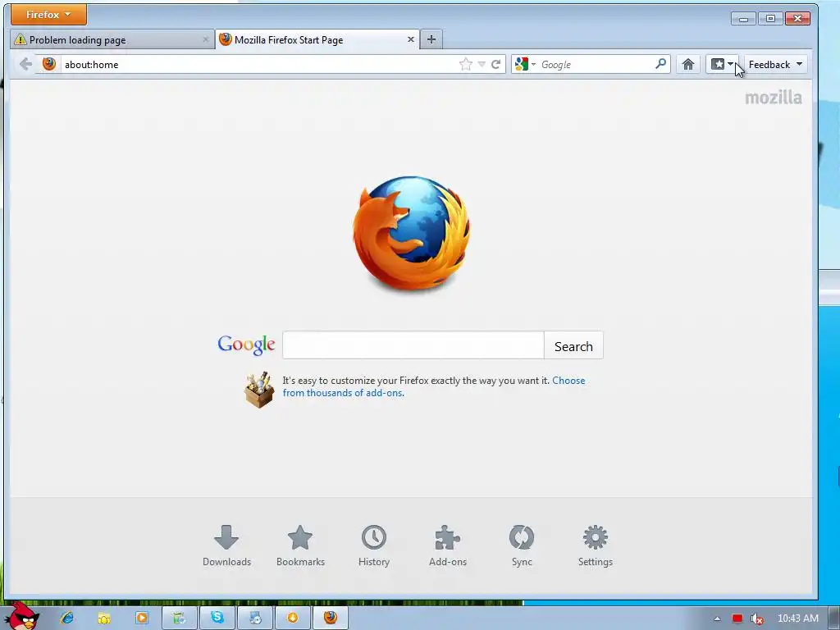Click the Firefox site identity icon in address bar
The width and height of the screenshot is (840, 630).
49,64
